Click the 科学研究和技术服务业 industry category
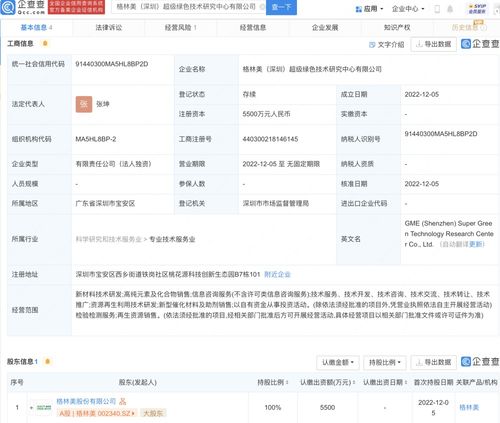This screenshot has width=500, height=423. pos(108,239)
